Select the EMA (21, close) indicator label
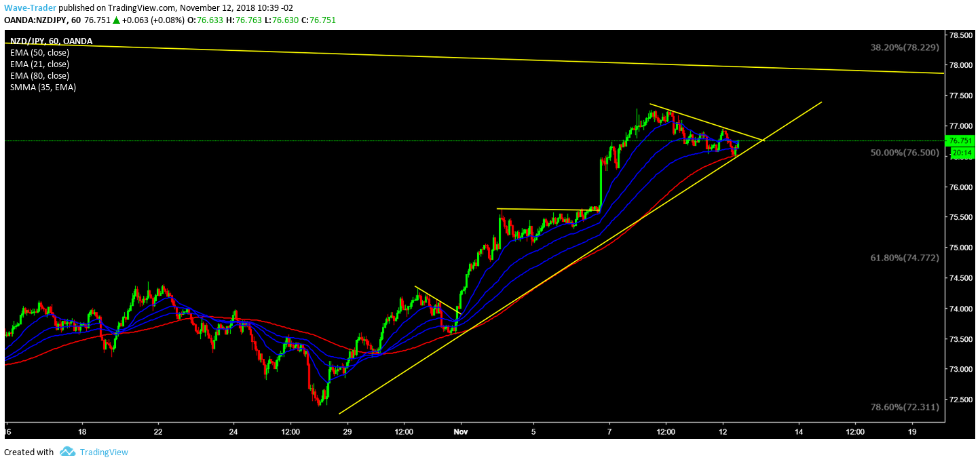 click(39, 64)
